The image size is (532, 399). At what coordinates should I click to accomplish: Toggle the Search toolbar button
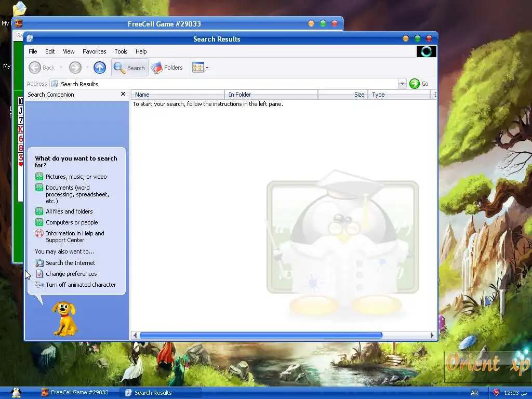(129, 68)
